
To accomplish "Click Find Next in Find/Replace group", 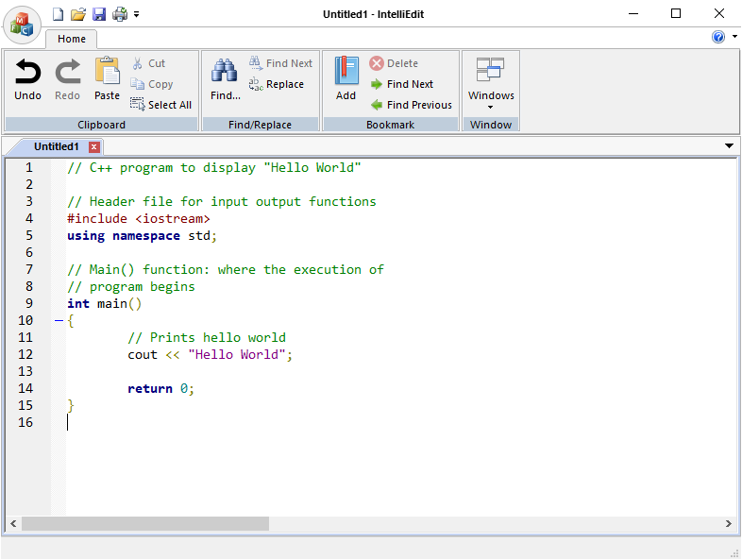I will (280, 63).
